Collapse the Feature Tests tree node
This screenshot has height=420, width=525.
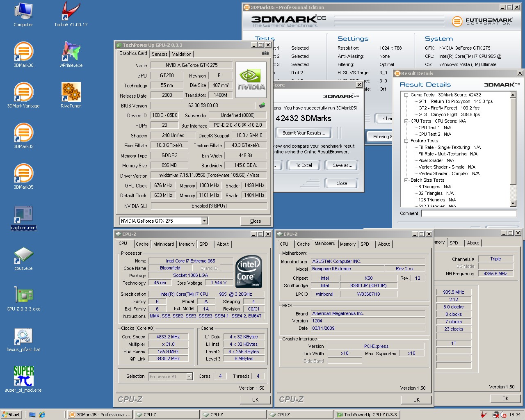tap(406, 141)
